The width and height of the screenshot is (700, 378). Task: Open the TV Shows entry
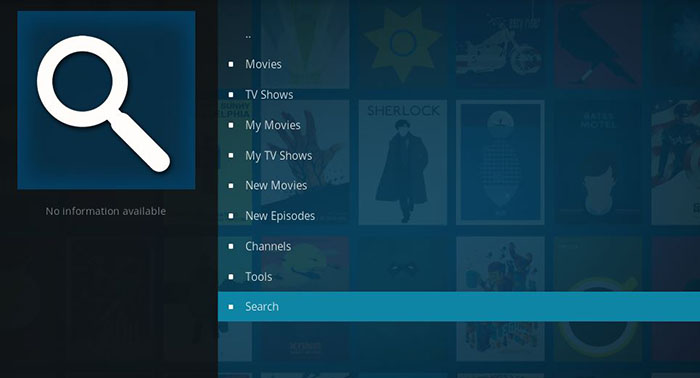pos(269,95)
